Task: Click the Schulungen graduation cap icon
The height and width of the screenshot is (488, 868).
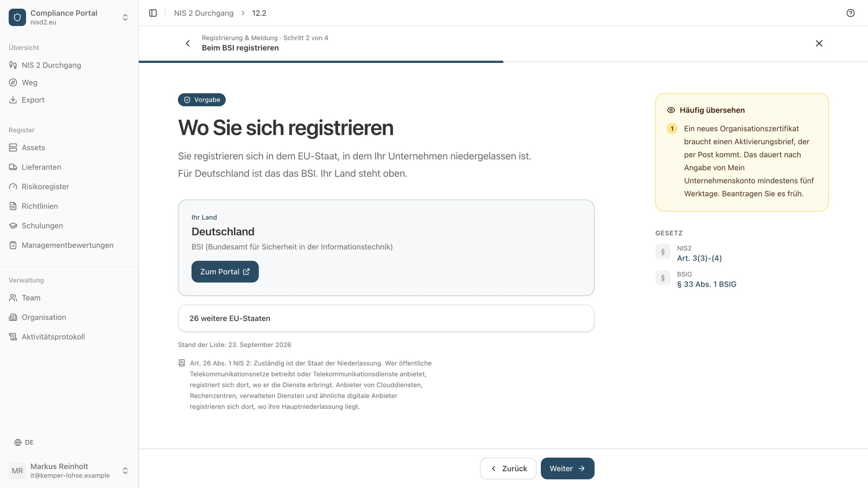Action: [13, 226]
